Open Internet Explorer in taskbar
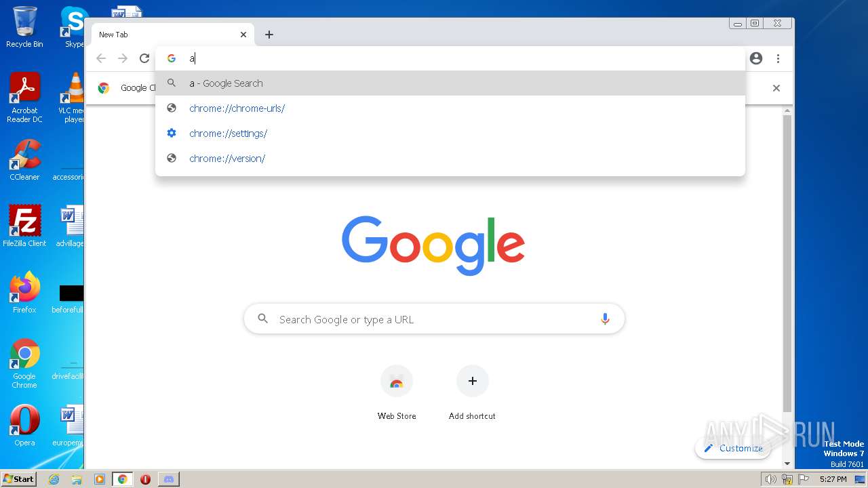The width and height of the screenshot is (868, 488). (54, 479)
